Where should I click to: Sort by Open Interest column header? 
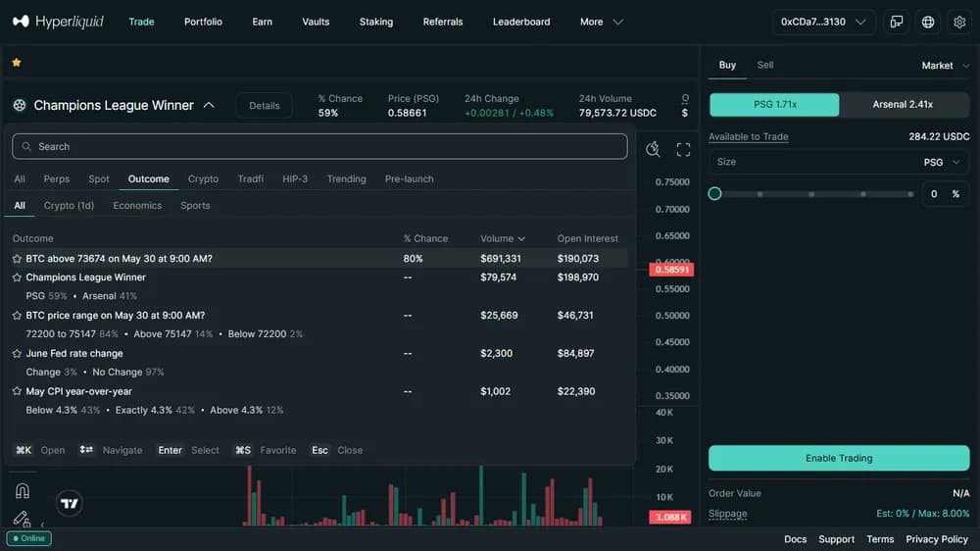[x=587, y=238]
